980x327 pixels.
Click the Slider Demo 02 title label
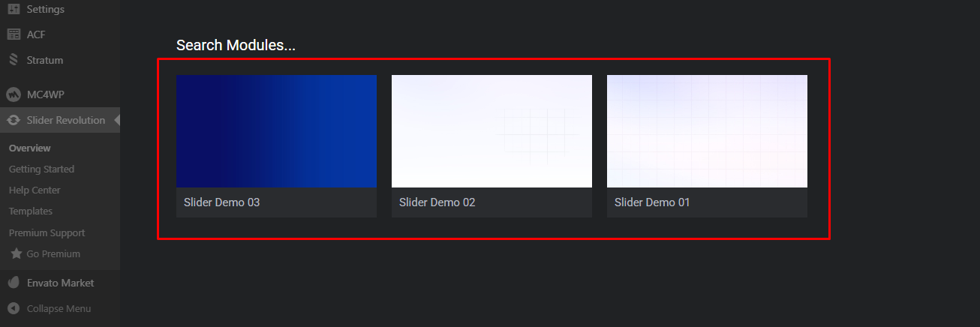tap(437, 202)
